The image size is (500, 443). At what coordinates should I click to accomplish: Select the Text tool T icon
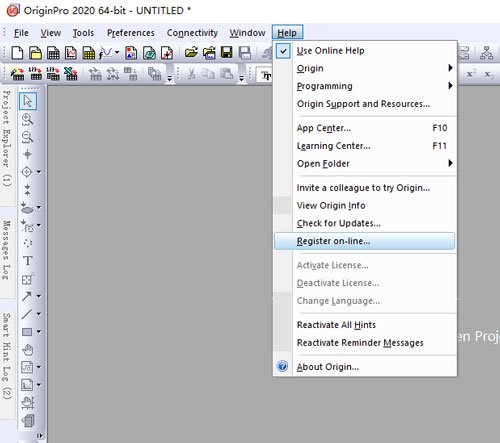[28, 261]
